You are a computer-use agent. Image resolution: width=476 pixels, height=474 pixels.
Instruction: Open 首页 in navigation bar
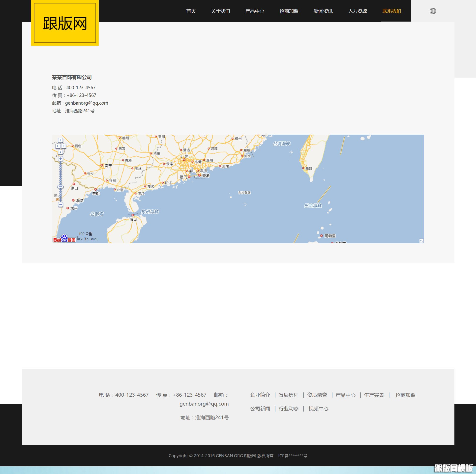tap(191, 11)
